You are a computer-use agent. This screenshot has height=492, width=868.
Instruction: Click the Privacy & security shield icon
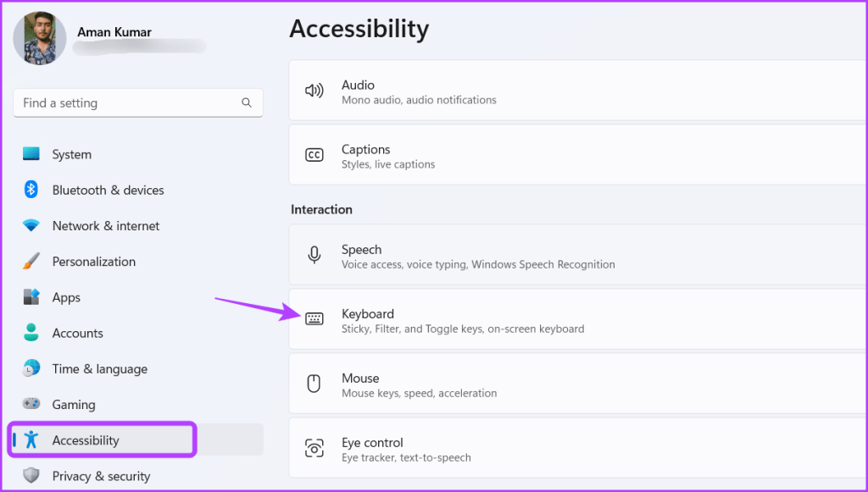(33, 475)
